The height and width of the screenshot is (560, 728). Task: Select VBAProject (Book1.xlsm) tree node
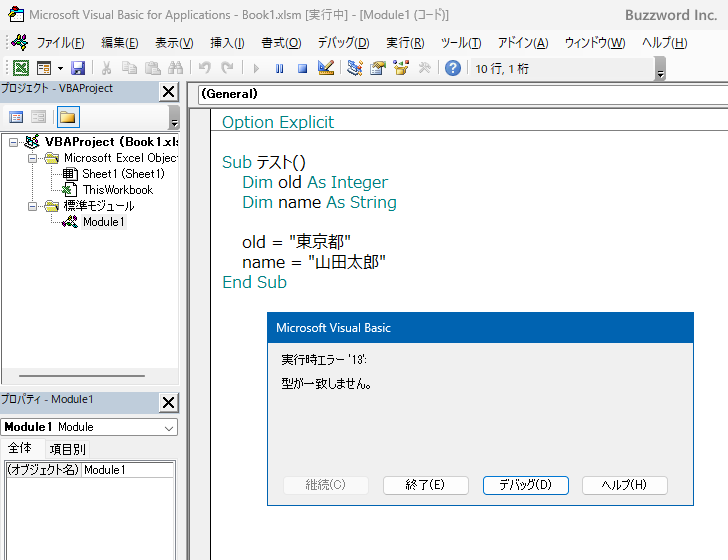pyautogui.click(x=111, y=142)
